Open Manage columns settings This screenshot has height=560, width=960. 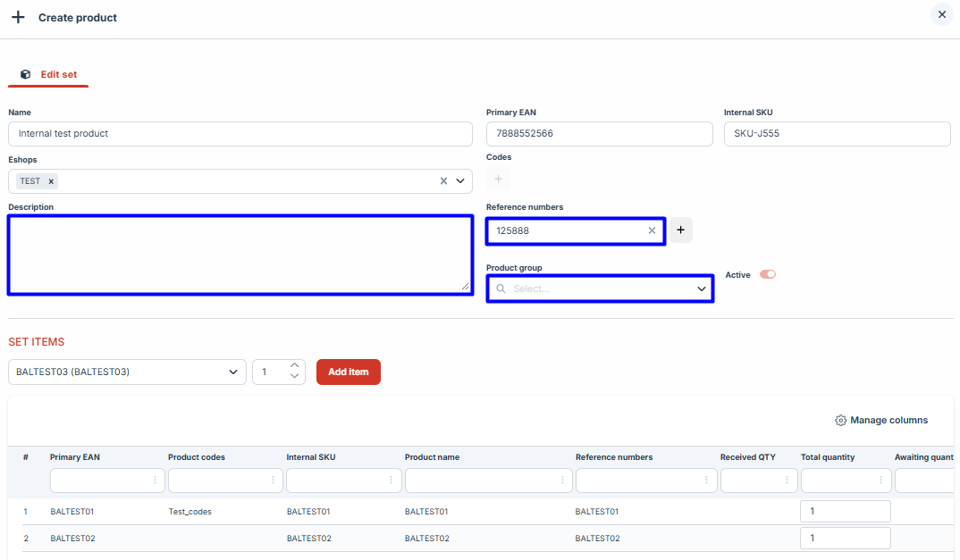880,421
